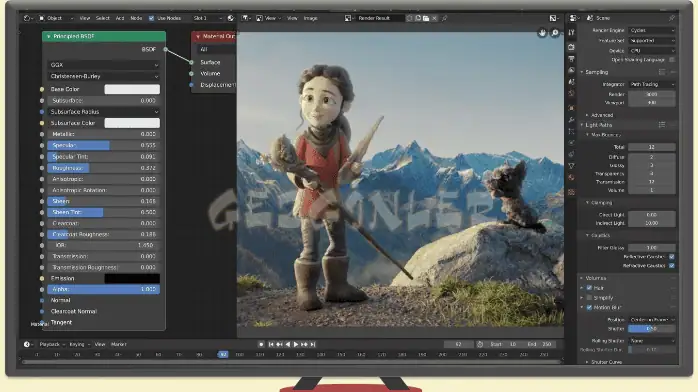Open the node editor Select menu
The width and height of the screenshot is (698, 392).
(102, 18)
